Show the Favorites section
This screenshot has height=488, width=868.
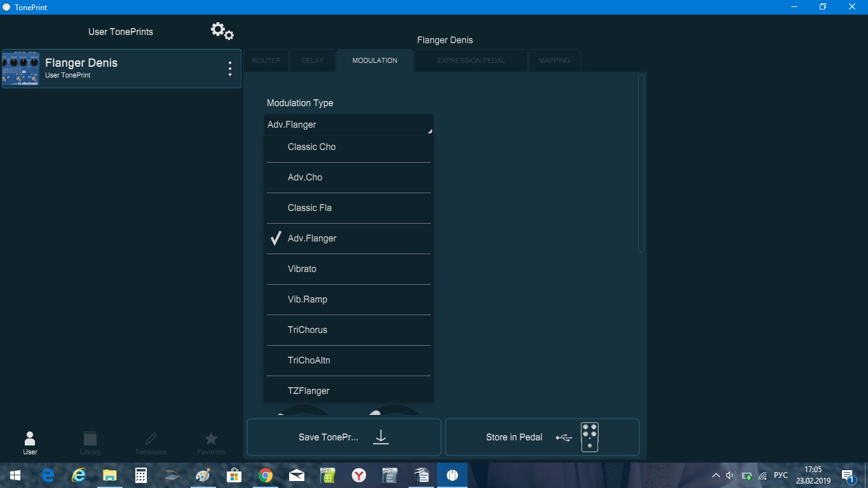tap(211, 443)
